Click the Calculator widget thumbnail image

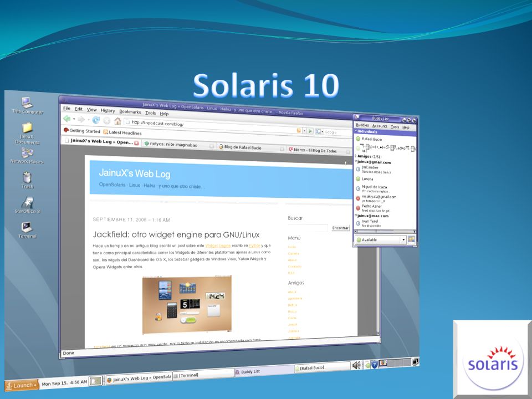pyautogui.click(x=172, y=310)
